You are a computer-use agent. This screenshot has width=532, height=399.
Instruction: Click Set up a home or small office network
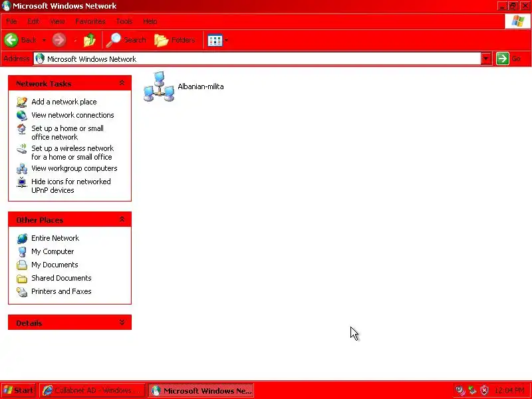[x=68, y=132]
